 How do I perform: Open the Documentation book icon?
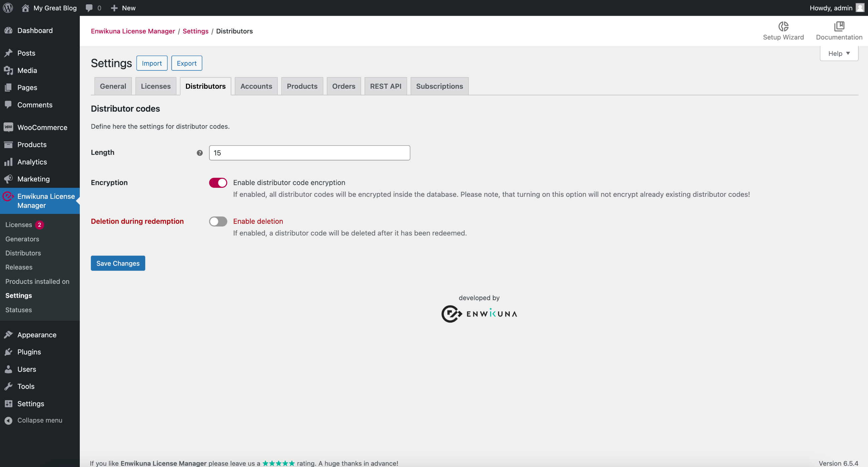click(839, 26)
